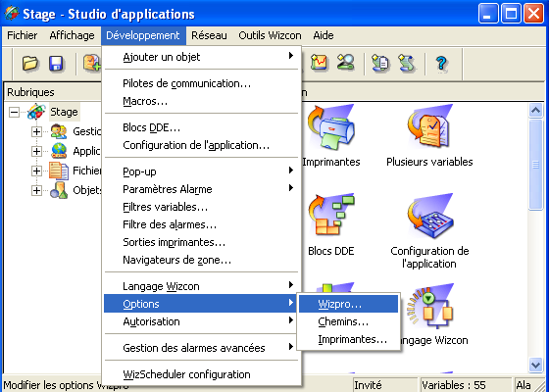The width and height of the screenshot is (549, 392).
Task: Expand the Fichiers tree node
Action: coord(36,171)
